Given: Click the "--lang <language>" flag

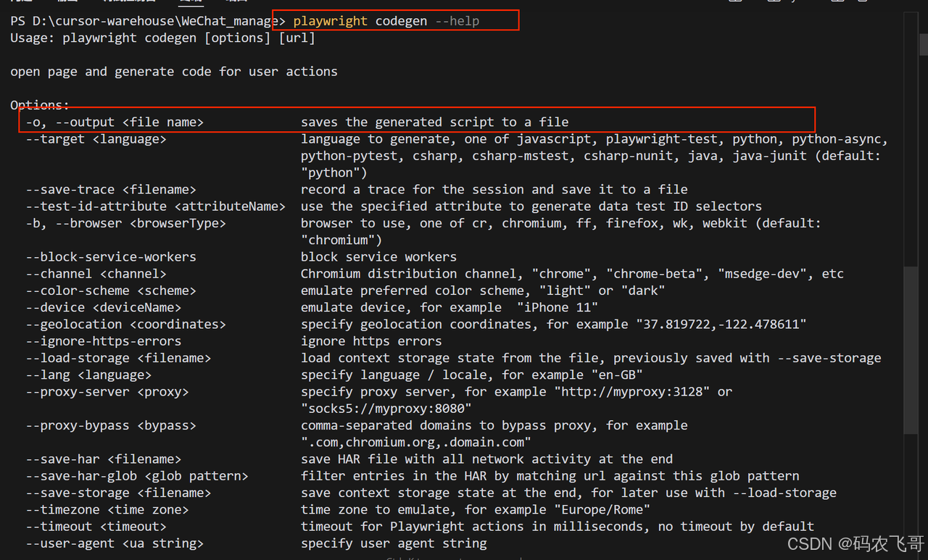Looking at the screenshot, I should (x=88, y=375).
